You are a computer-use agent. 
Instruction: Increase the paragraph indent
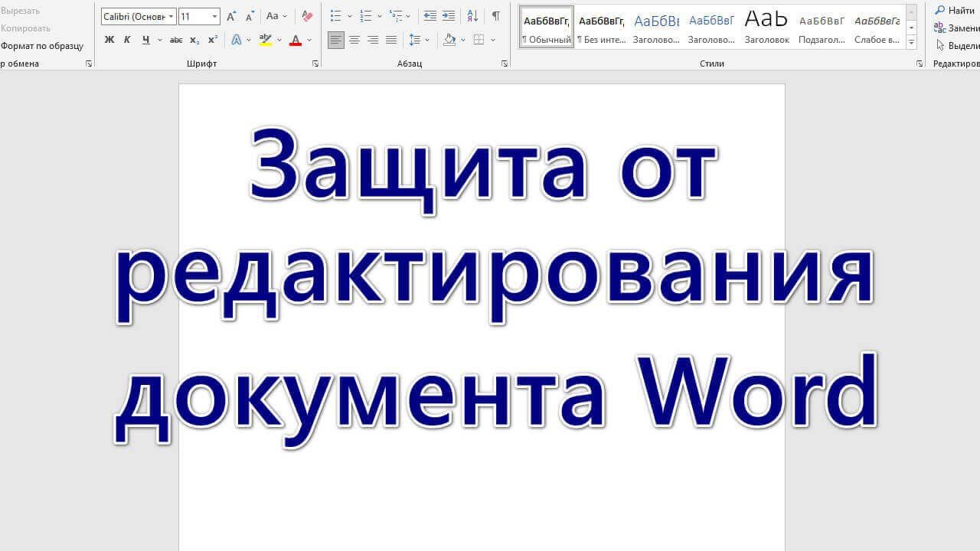(x=449, y=16)
